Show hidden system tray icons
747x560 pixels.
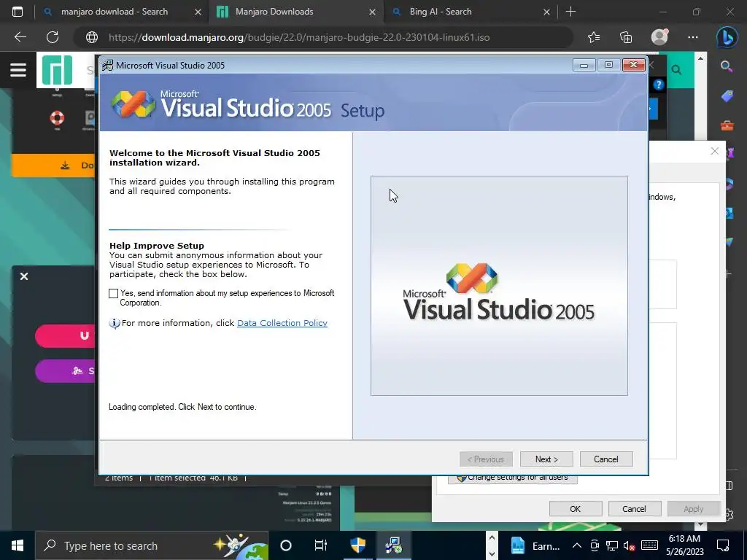(x=576, y=545)
